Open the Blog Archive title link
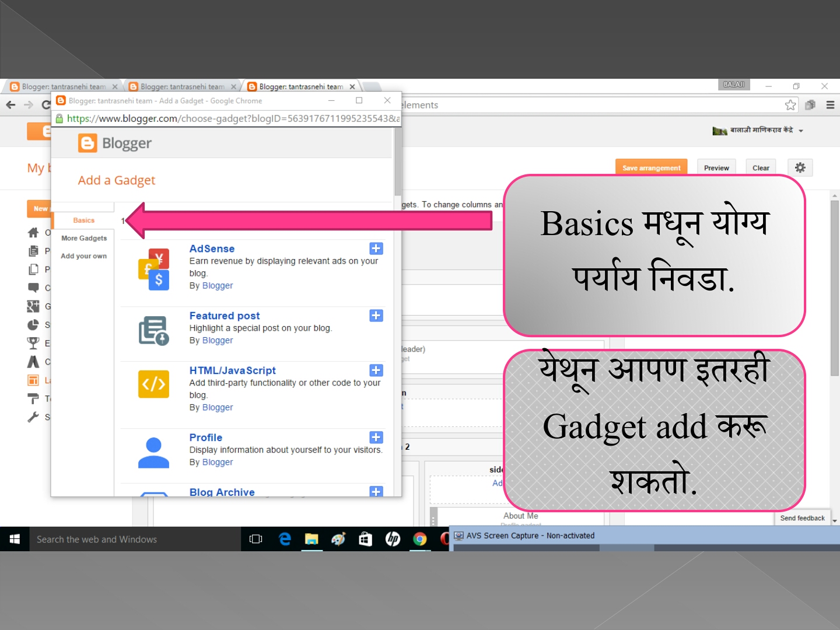 222,492
